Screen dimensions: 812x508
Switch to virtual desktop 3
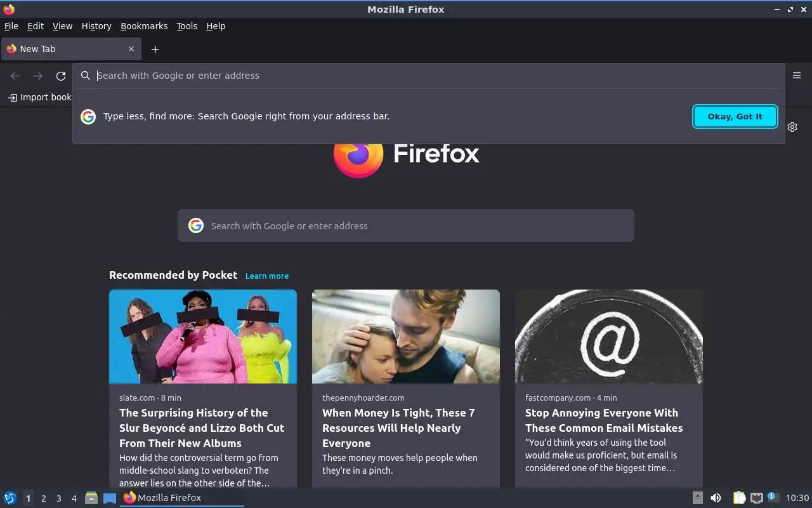(58, 498)
